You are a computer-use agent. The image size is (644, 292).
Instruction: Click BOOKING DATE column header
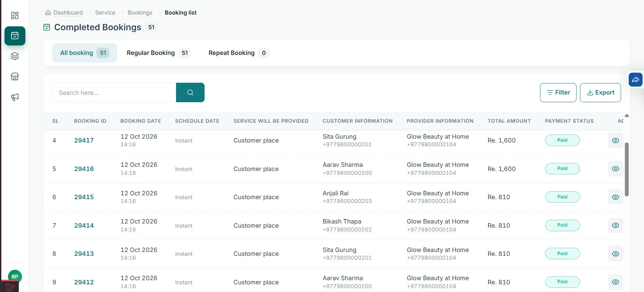[x=141, y=121]
